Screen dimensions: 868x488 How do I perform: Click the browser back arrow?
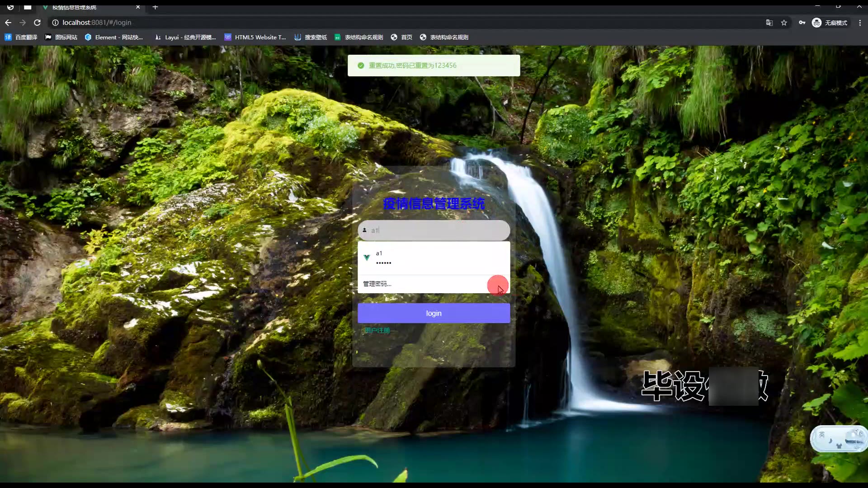coord(8,23)
